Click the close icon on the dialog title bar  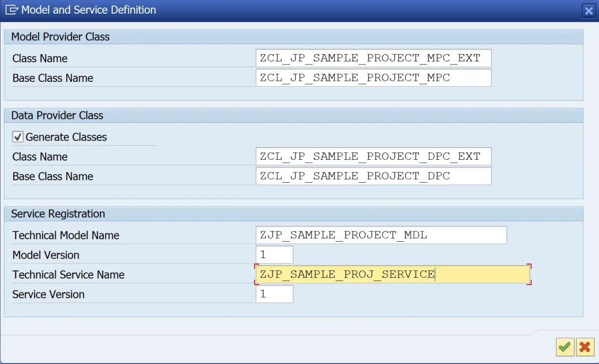[588, 10]
